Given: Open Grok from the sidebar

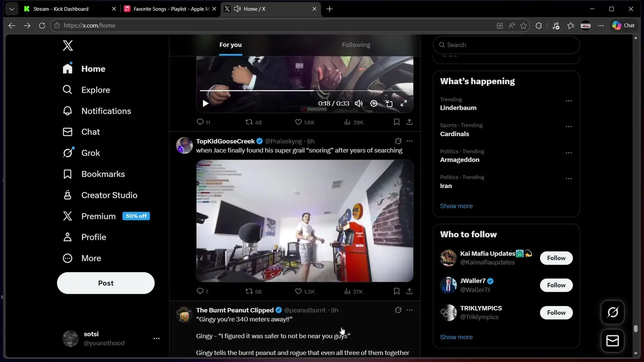Looking at the screenshot, I should (x=81, y=153).
